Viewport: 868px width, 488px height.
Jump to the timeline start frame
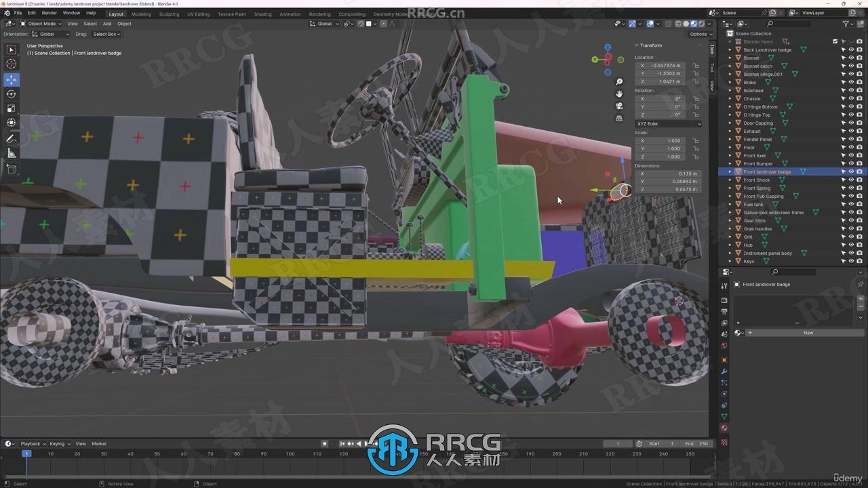343,444
